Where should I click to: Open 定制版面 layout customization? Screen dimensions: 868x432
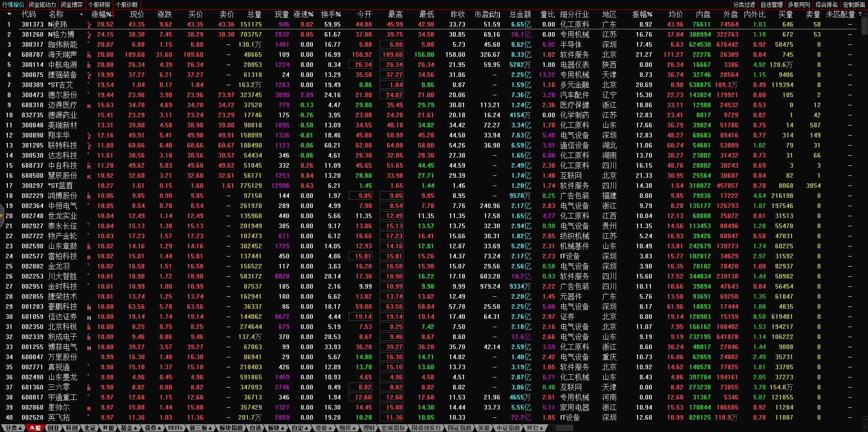854,5
